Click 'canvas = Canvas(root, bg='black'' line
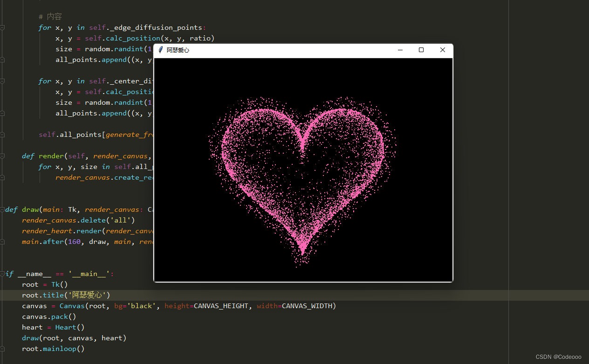This screenshot has width=589, height=364. (x=179, y=306)
